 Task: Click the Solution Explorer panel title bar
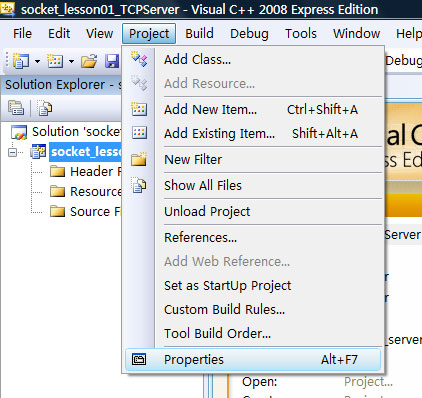pyautogui.click(x=61, y=85)
